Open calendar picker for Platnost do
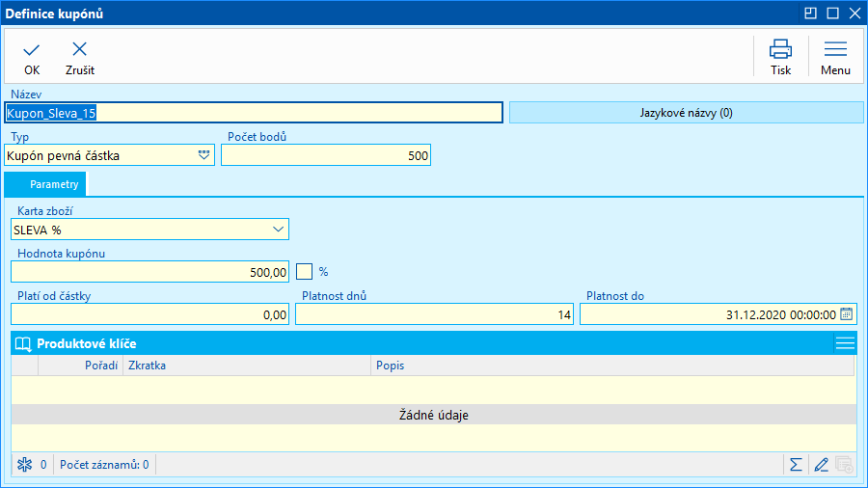The width and height of the screenshot is (868, 488). point(847,314)
